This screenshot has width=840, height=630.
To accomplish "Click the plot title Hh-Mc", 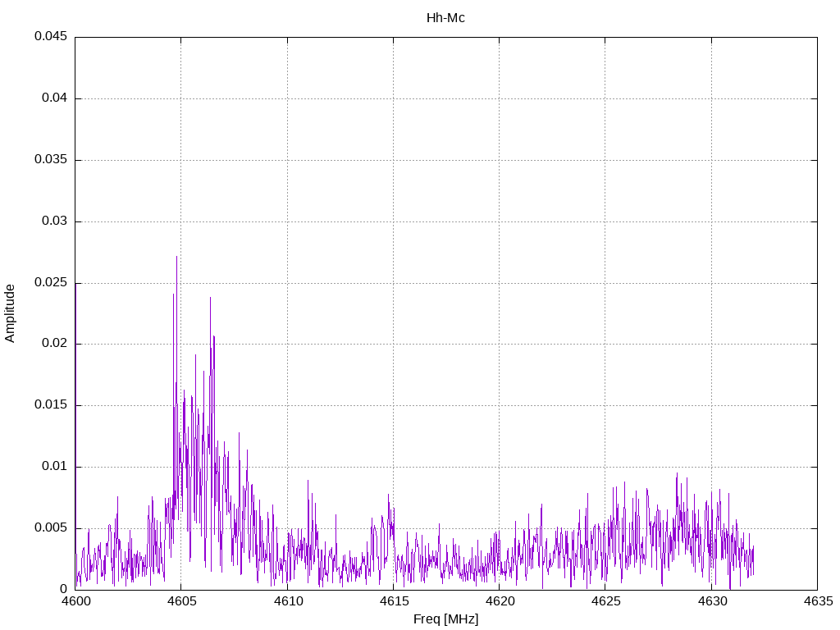I will pyautogui.click(x=445, y=17).
